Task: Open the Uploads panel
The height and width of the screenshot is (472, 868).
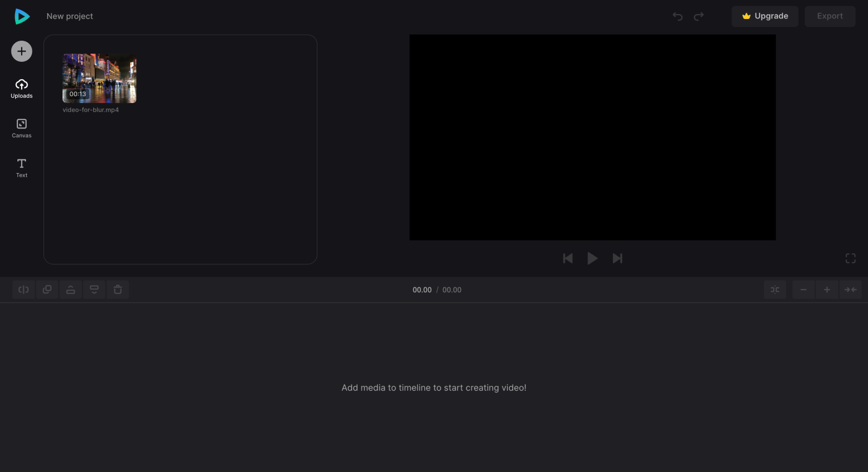Action: click(22, 88)
